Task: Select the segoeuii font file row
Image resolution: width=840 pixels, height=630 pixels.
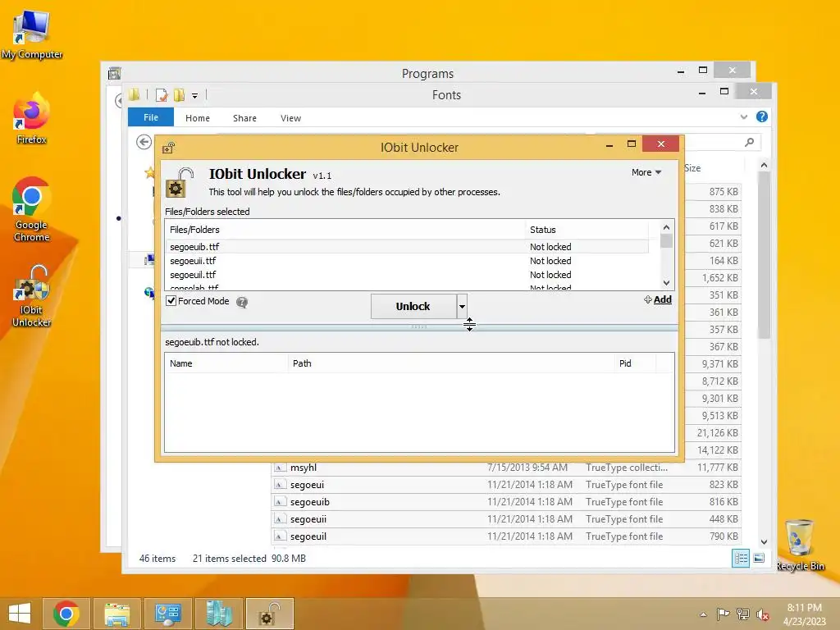Action: (506, 519)
